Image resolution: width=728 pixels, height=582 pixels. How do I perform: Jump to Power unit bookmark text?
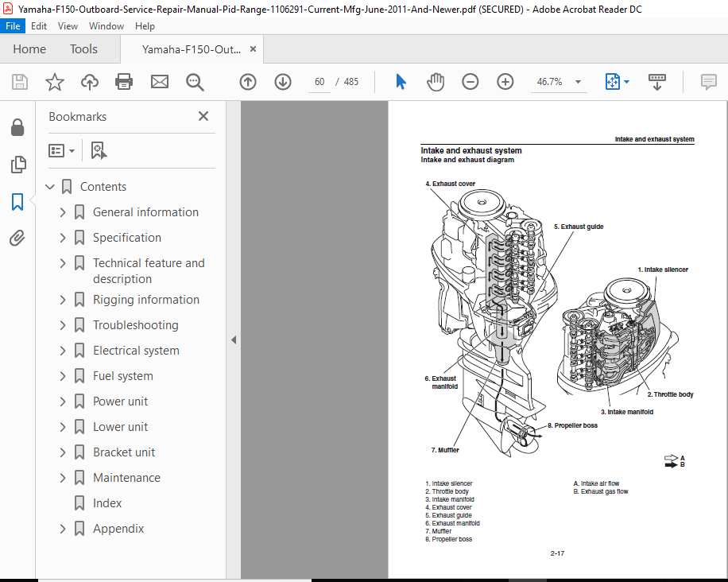tap(120, 402)
